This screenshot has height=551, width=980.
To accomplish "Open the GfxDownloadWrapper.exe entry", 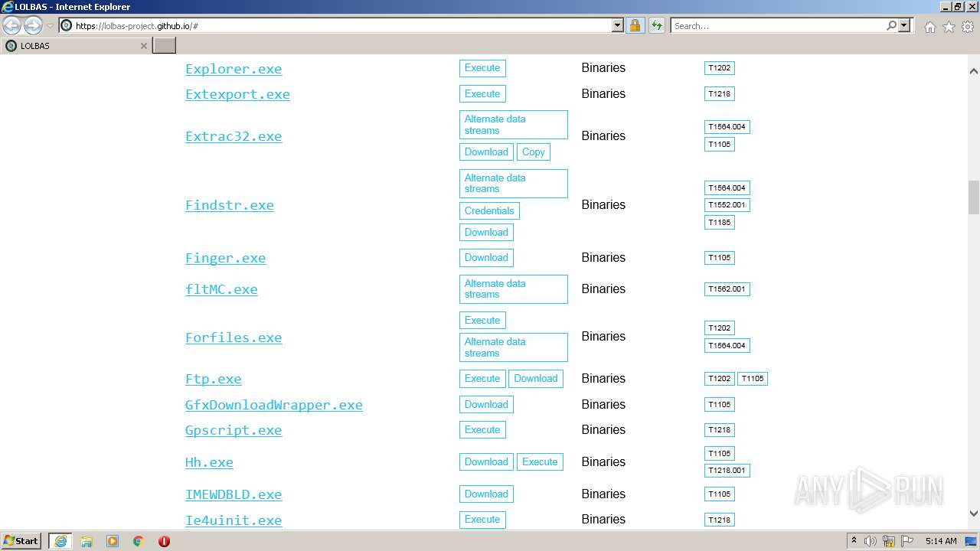I will tap(274, 405).
